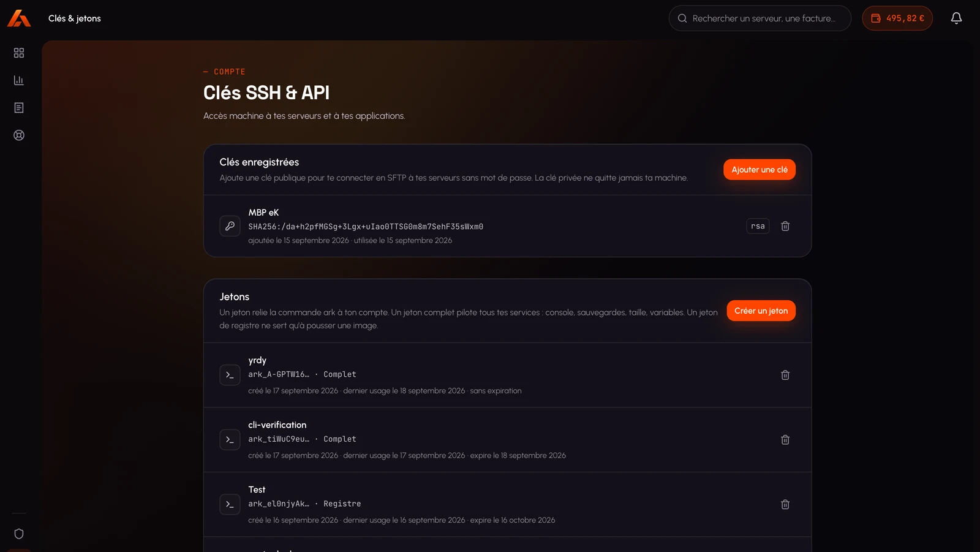Click the rsa badge on the SSH key
The image size is (980, 552).
click(x=758, y=226)
